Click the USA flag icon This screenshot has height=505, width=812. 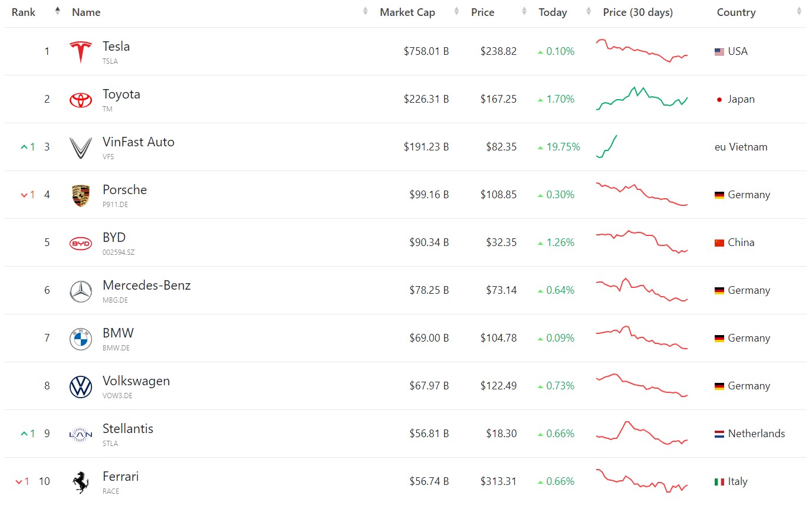click(x=719, y=52)
